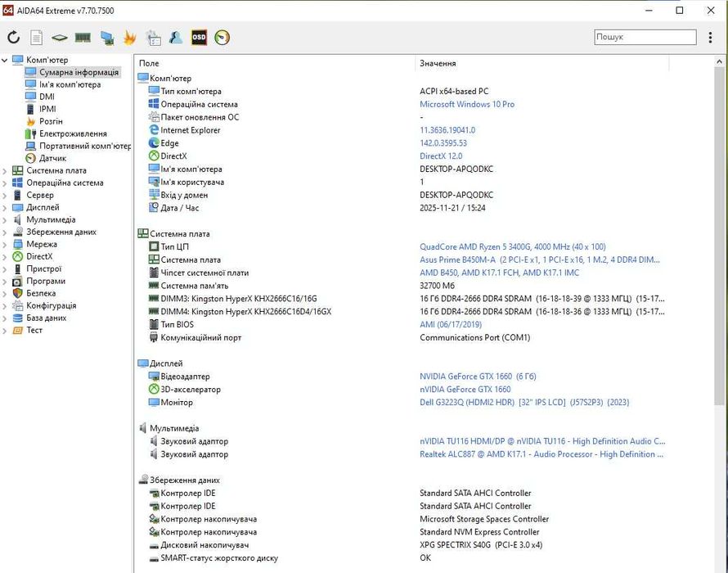Screen dimensions: 728x573
Task: Click the flame stability test icon
Action: point(129,37)
